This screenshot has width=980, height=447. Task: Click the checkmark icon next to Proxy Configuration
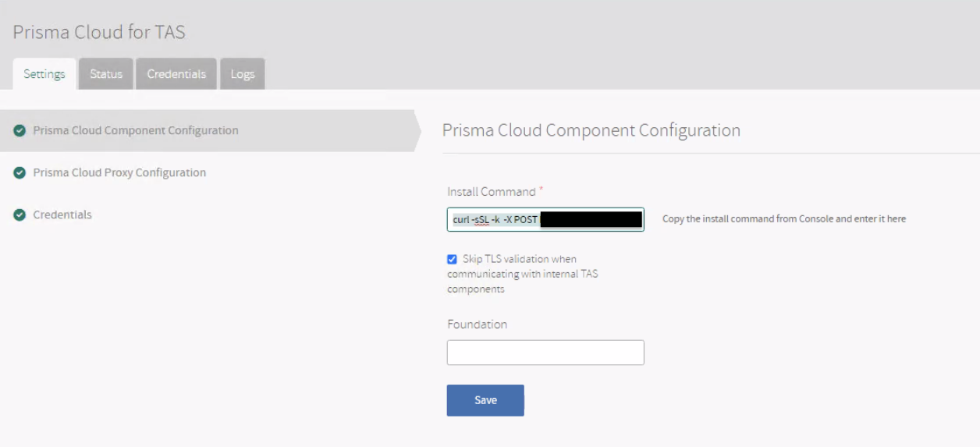tap(20, 173)
